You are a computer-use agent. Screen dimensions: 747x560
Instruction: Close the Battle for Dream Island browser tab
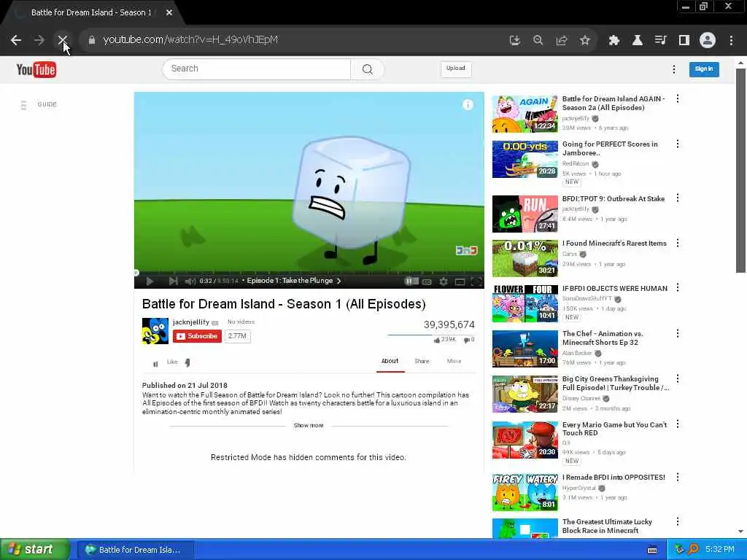[169, 13]
